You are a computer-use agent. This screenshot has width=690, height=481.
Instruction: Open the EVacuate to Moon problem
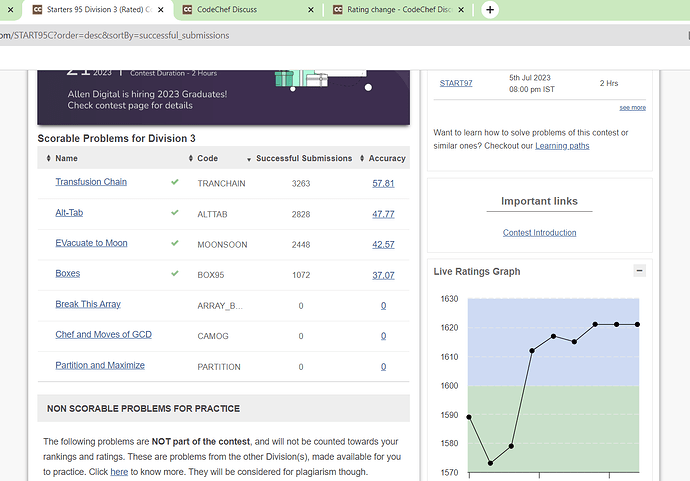pos(91,243)
